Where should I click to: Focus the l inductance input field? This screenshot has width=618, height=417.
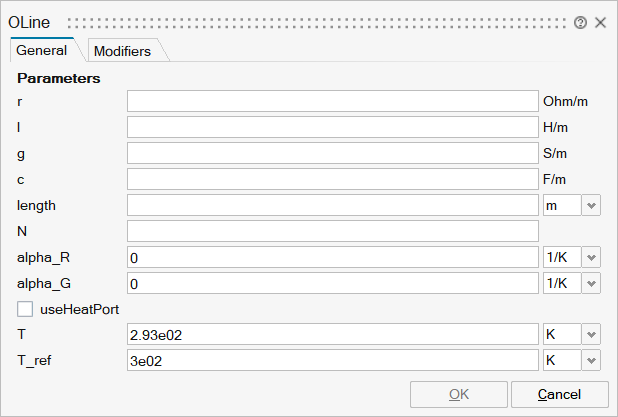tap(333, 127)
